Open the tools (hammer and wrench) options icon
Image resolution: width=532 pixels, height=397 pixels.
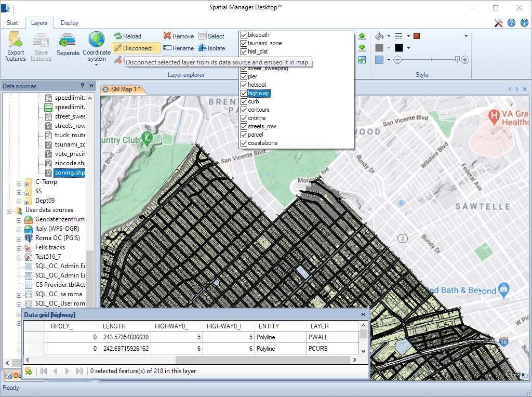[x=498, y=23]
